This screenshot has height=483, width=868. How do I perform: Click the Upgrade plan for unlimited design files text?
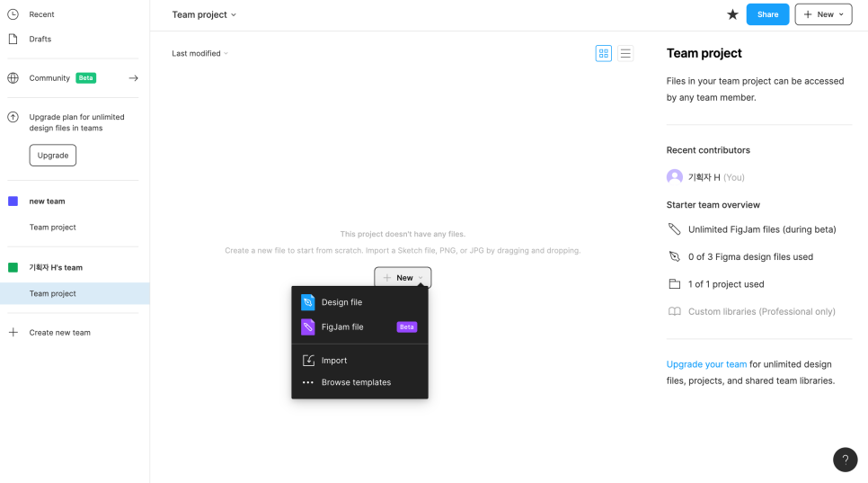coord(76,122)
